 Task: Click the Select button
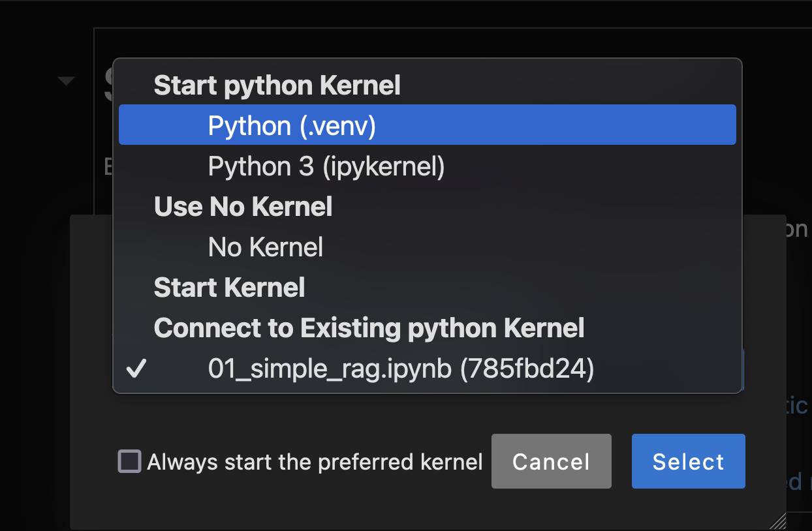pos(688,461)
